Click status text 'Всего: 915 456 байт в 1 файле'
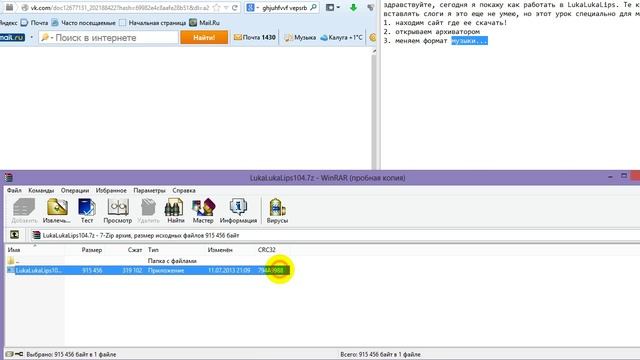The image size is (640, 360). coord(380,354)
